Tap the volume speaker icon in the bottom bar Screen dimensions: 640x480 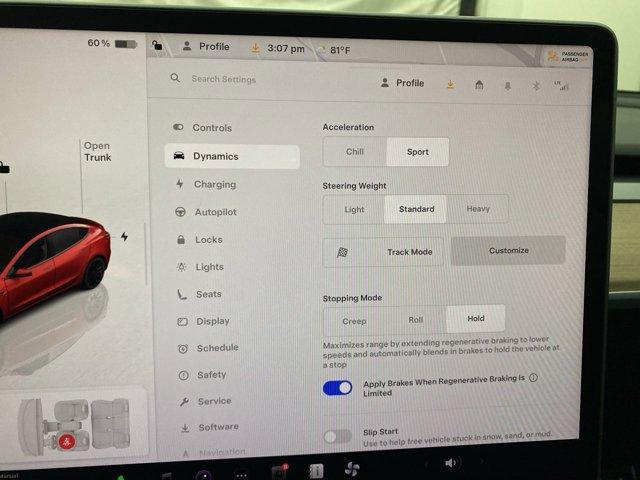pos(450,463)
